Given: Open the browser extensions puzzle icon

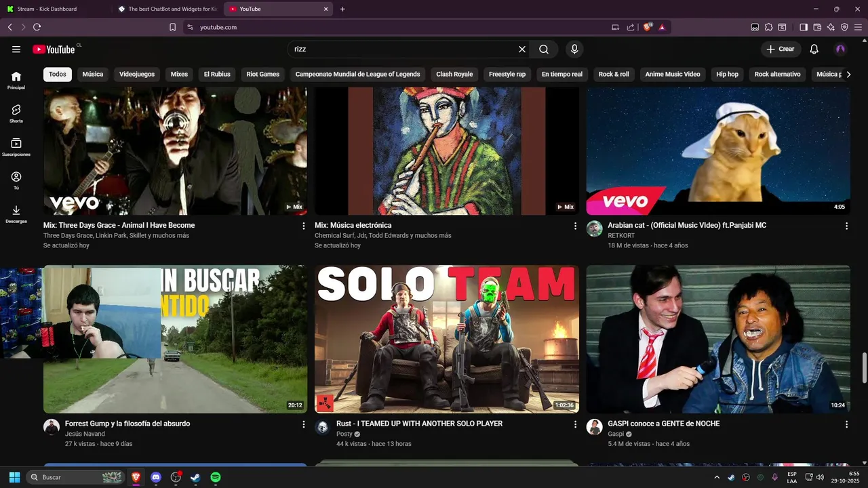Looking at the screenshot, I should coord(768,27).
